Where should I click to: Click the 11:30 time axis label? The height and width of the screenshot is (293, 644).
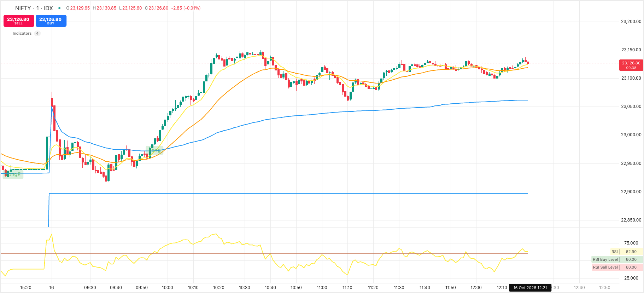[x=399, y=288]
